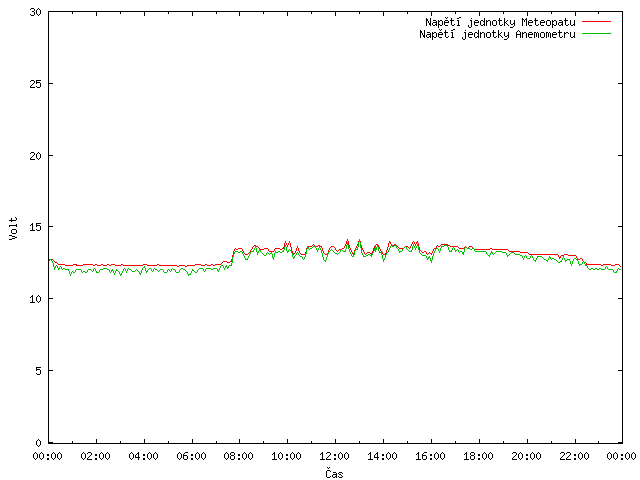Click the y-axis value '5'

click(x=38, y=371)
